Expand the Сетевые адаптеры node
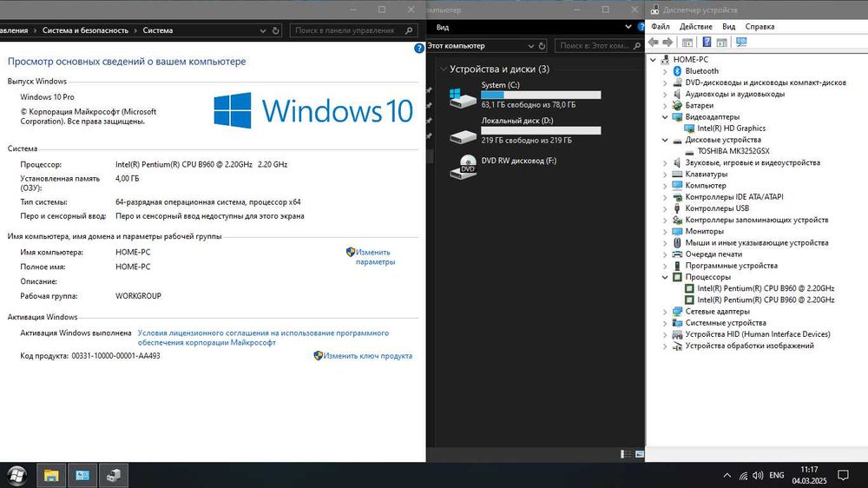The width and height of the screenshot is (868, 488). point(665,312)
